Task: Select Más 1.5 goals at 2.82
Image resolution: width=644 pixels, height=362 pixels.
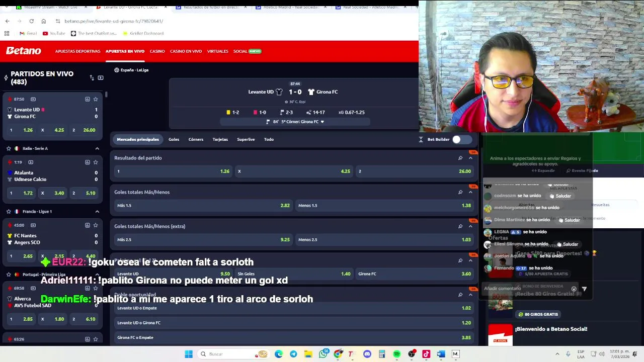Action: click(x=203, y=206)
